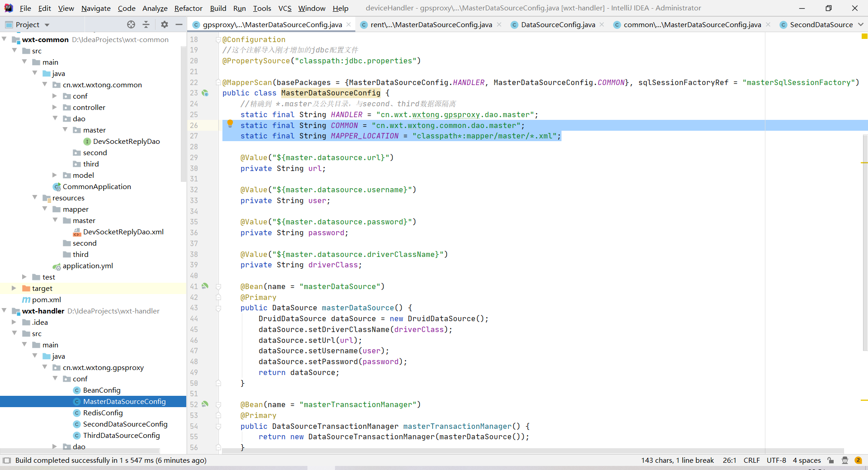Toggle fold marker at line 43 method
868x470 pixels.
point(218,308)
